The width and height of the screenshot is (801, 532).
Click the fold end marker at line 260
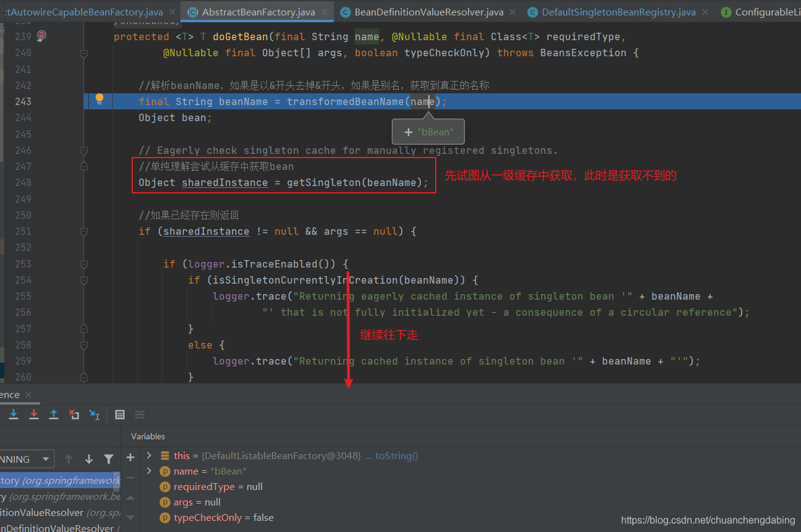[84, 378]
